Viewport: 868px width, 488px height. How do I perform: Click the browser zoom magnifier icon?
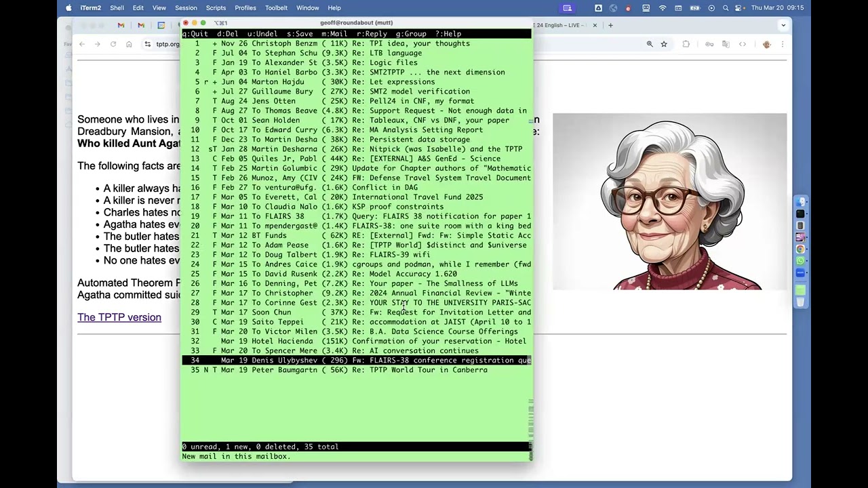[x=650, y=44]
